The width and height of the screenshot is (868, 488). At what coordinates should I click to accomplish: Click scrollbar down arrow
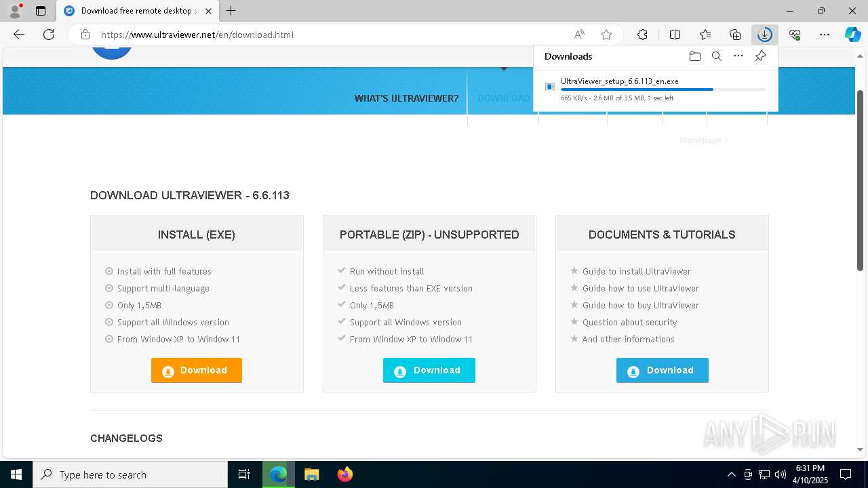861,449
